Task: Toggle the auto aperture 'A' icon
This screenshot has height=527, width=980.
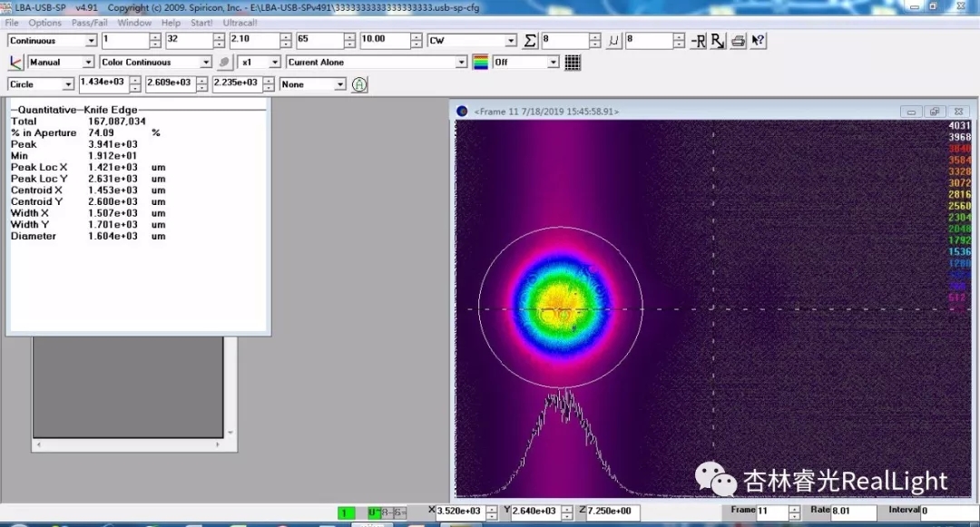Action: tap(359, 84)
